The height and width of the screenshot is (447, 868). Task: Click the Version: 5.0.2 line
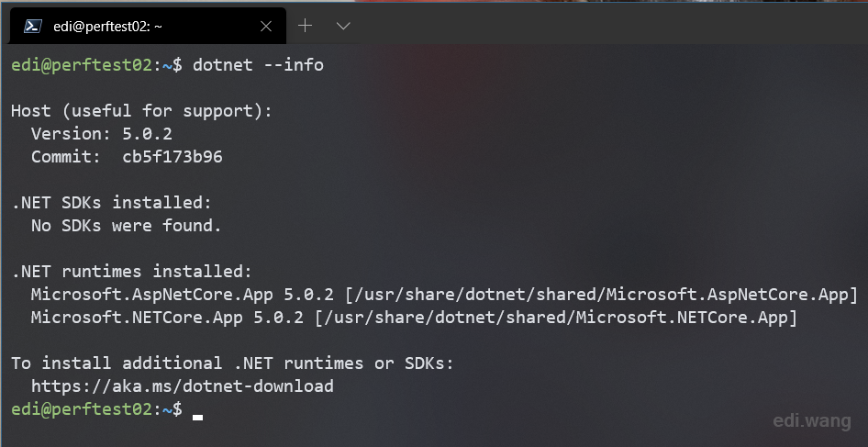[101, 133]
